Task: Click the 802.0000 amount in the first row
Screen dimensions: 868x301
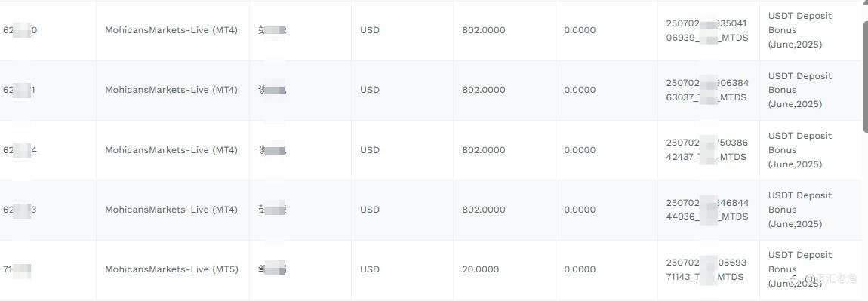Action: click(x=484, y=30)
